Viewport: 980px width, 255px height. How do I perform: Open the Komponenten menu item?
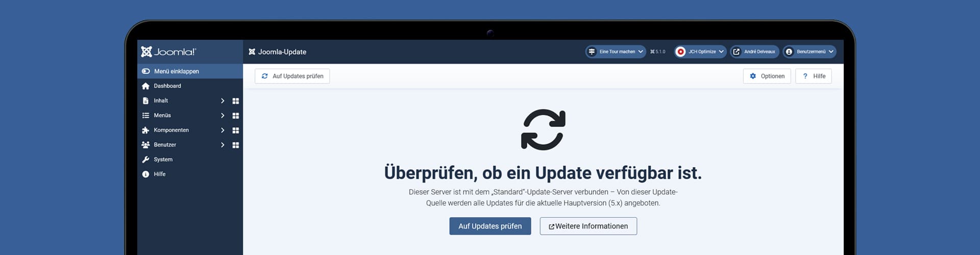(171, 131)
